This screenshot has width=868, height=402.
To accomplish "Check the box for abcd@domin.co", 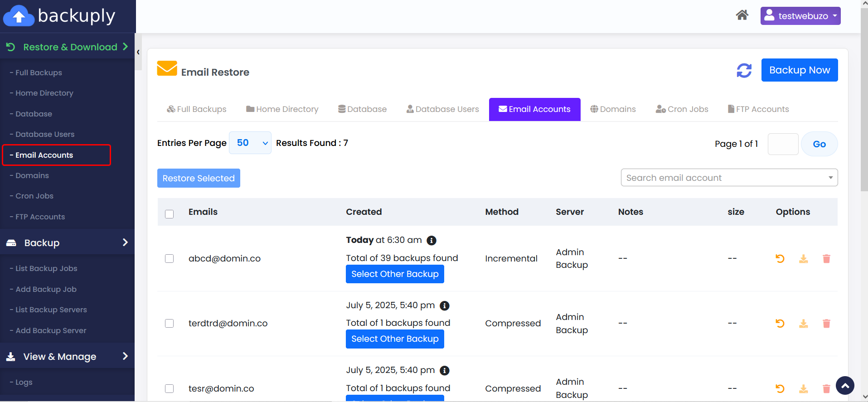I will tap(170, 259).
